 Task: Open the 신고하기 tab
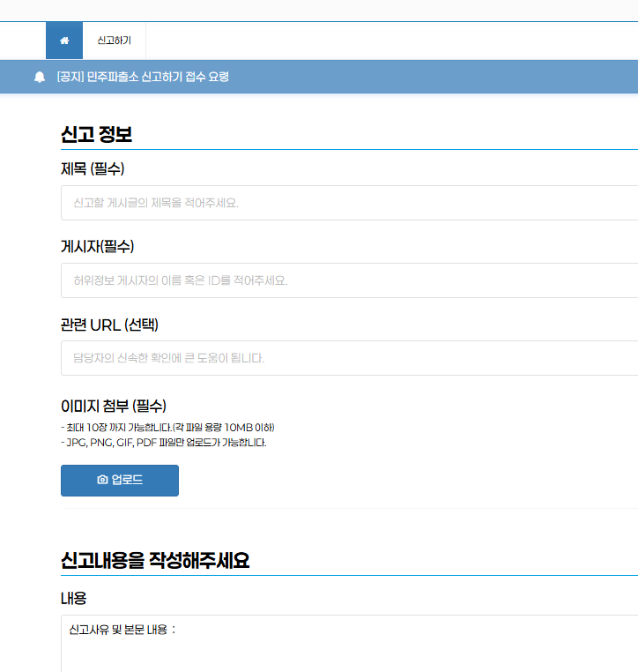(x=114, y=41)
